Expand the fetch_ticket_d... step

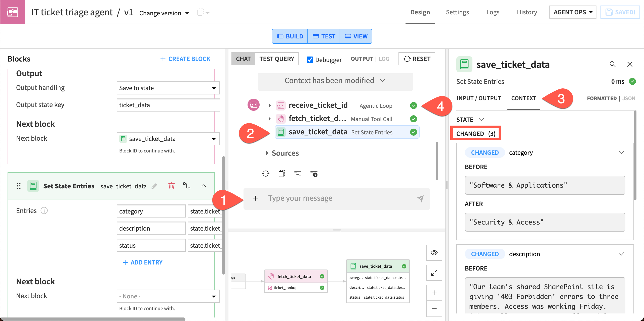coord(269,119)
